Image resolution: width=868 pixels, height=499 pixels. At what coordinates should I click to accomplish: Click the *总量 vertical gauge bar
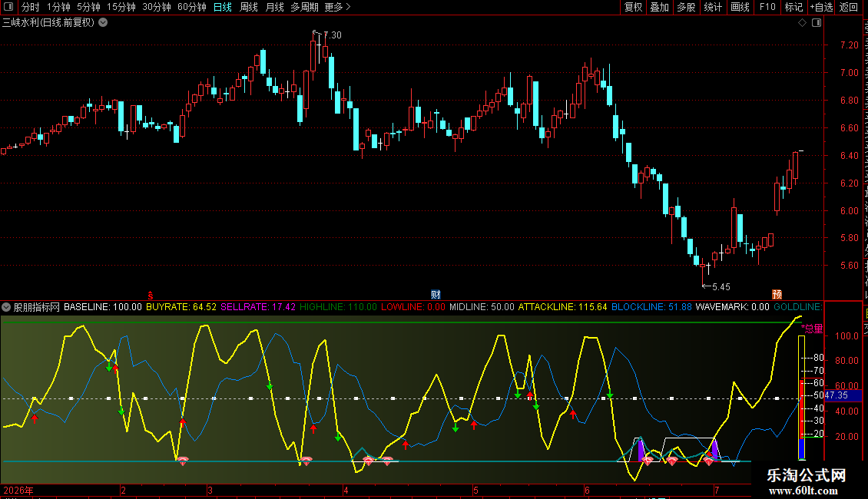802,397
